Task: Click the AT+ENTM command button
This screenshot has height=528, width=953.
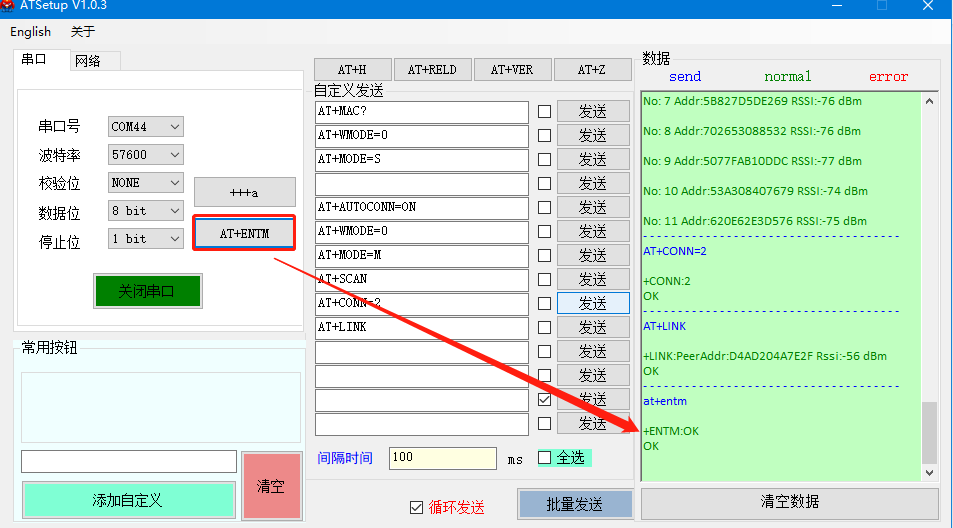Action: [244, 233]
